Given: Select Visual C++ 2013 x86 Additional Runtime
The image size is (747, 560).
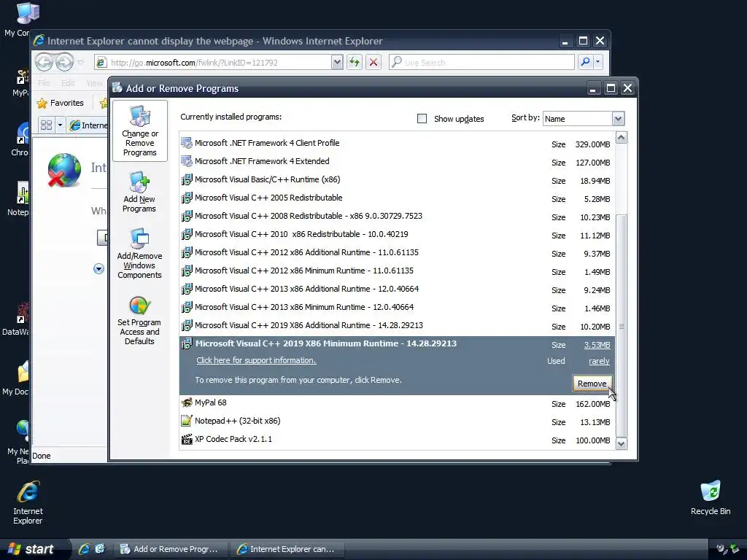Looking at the screenshot, I should (x=397, y=289).
